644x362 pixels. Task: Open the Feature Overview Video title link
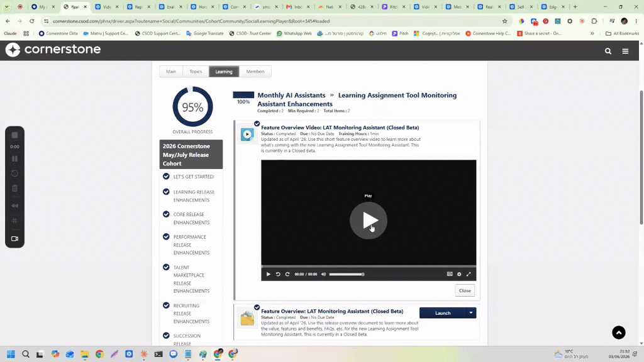340,128
